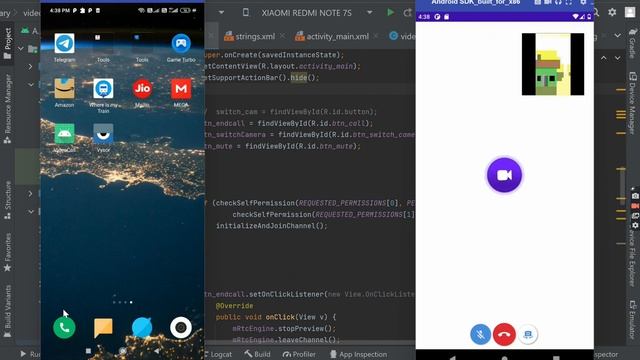Click the @Override annotation in code
Screen dimensions: 640x360
point(234,306)
